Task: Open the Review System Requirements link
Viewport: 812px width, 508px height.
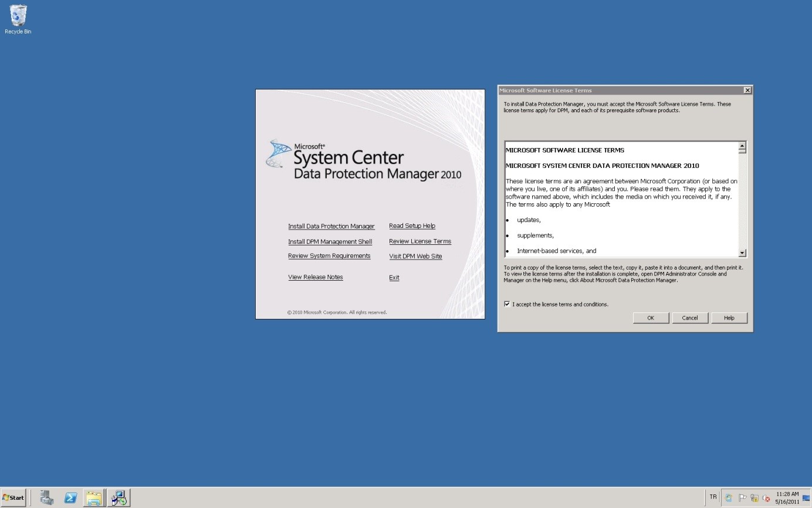Action: click(x=329, y=256)
